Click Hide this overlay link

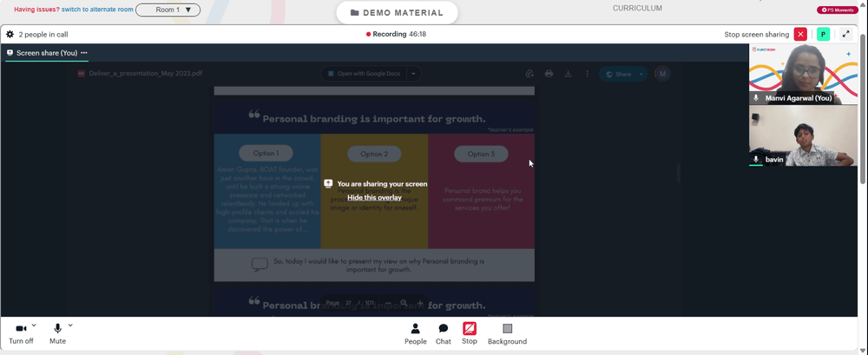(374, 197)
